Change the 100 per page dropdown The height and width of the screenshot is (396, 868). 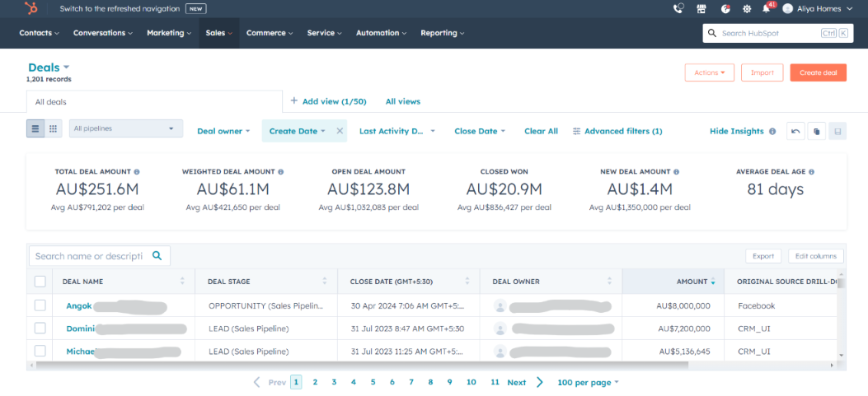[x=588, y=382]
